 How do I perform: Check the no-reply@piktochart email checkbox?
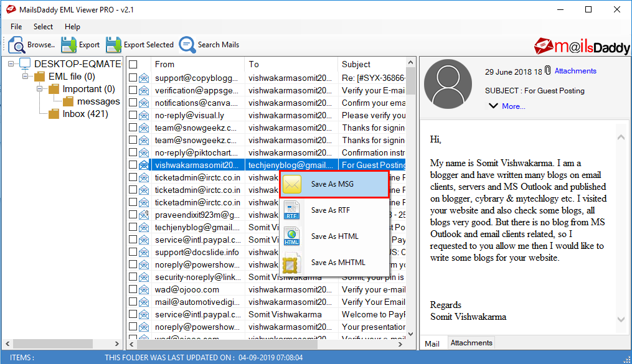pos(133,152)
